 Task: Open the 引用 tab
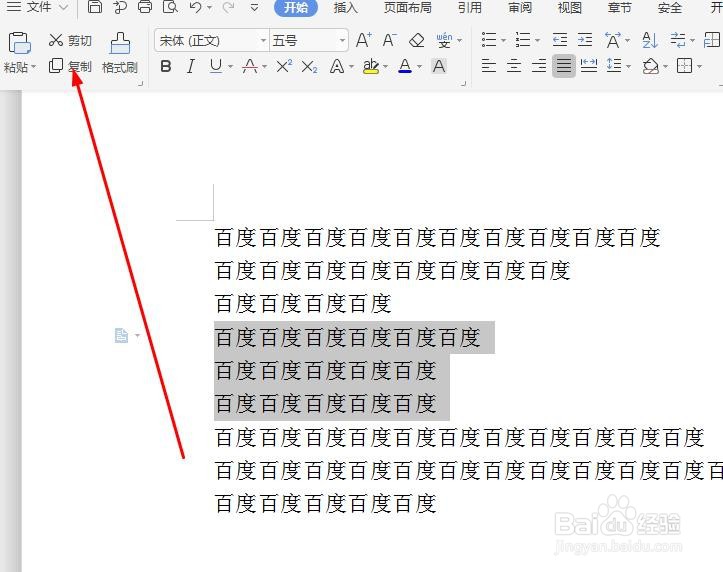click(469, 8)
